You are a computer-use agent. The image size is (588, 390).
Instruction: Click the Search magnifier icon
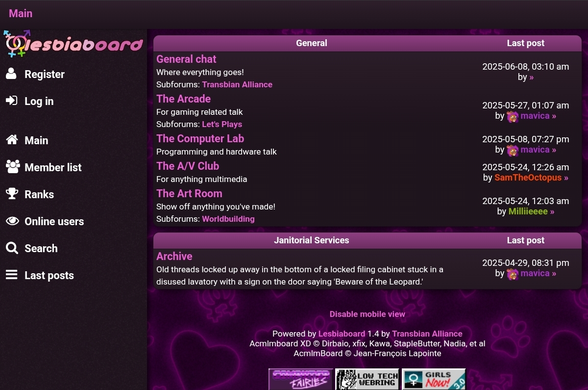point(12,248)
